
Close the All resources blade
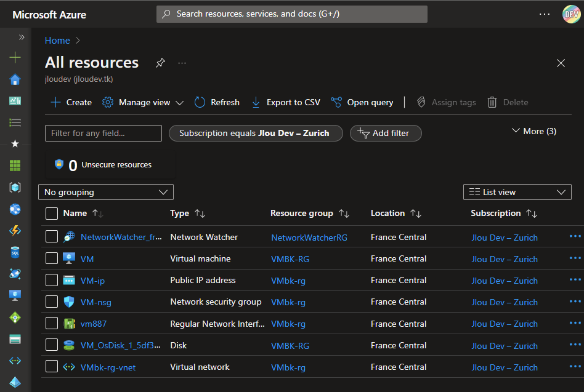[x=561, y=63]
